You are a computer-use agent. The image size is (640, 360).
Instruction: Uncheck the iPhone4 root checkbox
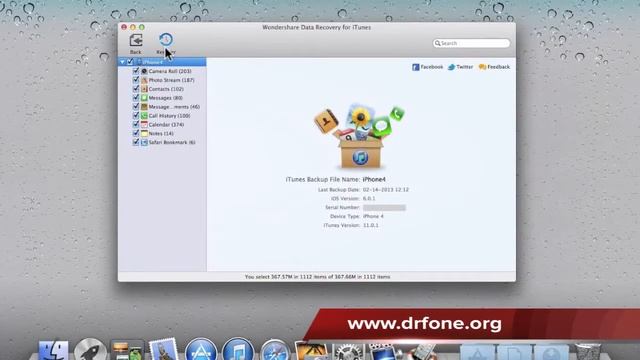tap(130, 62)
